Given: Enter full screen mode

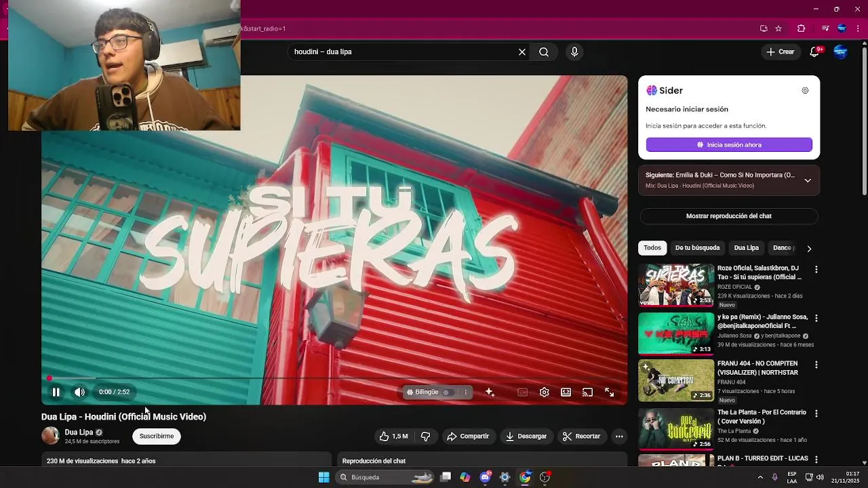Looking at the screenshot, I should coord(609,392).
